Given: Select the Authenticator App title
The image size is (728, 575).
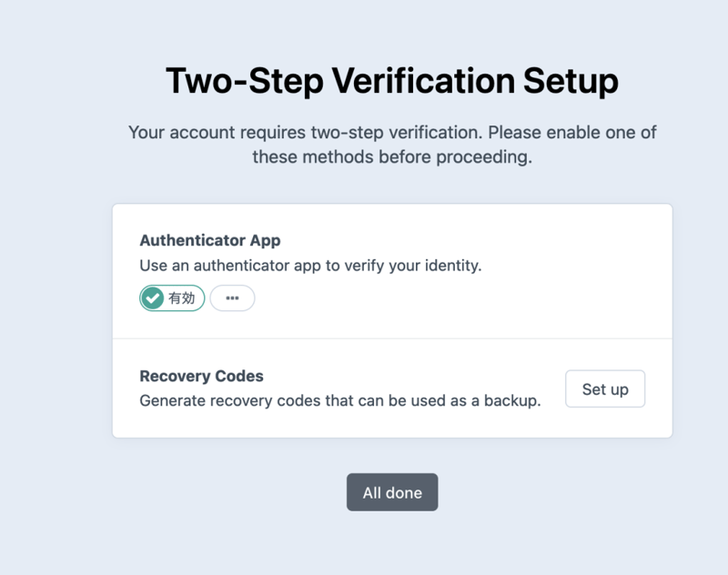Looking at the screenshot, I should pos(210,241).
